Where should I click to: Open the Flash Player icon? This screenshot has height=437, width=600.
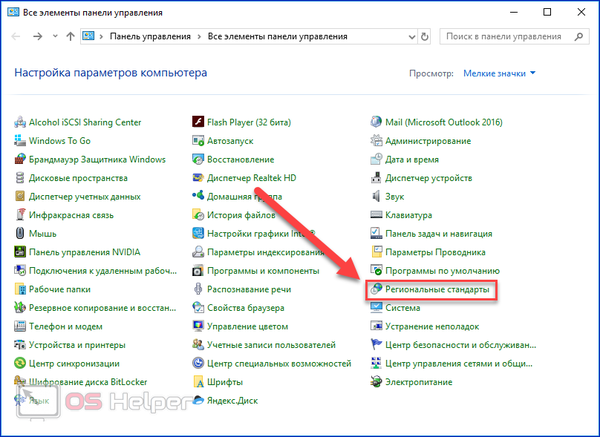pos(198,122)
